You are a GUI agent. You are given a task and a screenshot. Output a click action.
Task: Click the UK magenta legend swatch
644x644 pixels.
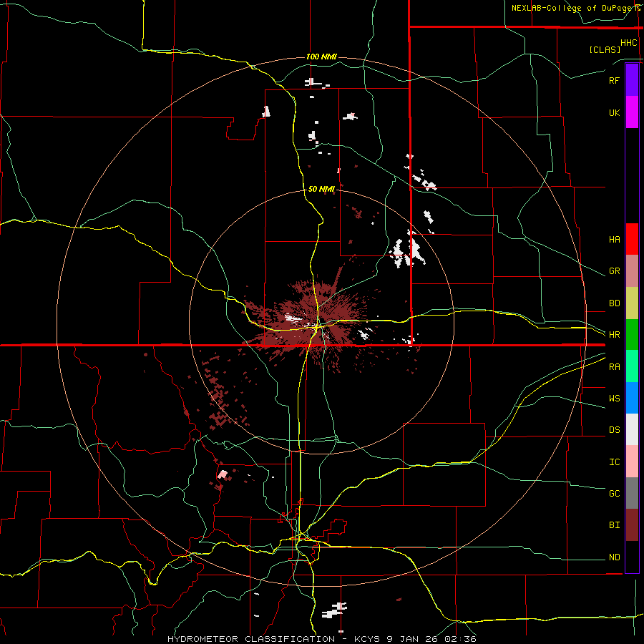(632, 112)
